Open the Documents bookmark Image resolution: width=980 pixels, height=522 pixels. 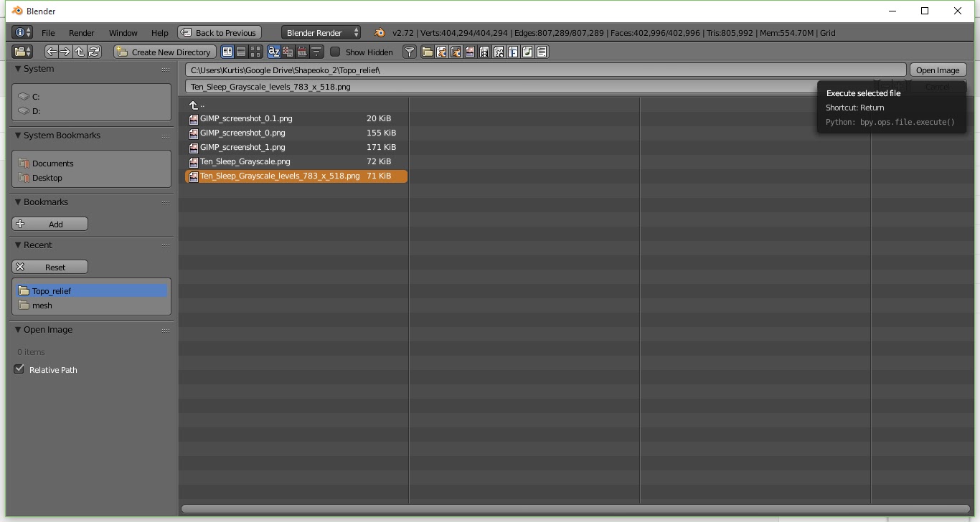coord(92,163)
